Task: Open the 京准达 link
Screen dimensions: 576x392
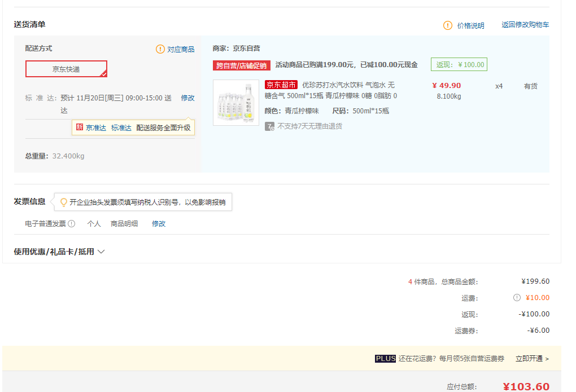Action: pyautogui.click(x=96, y=127)
